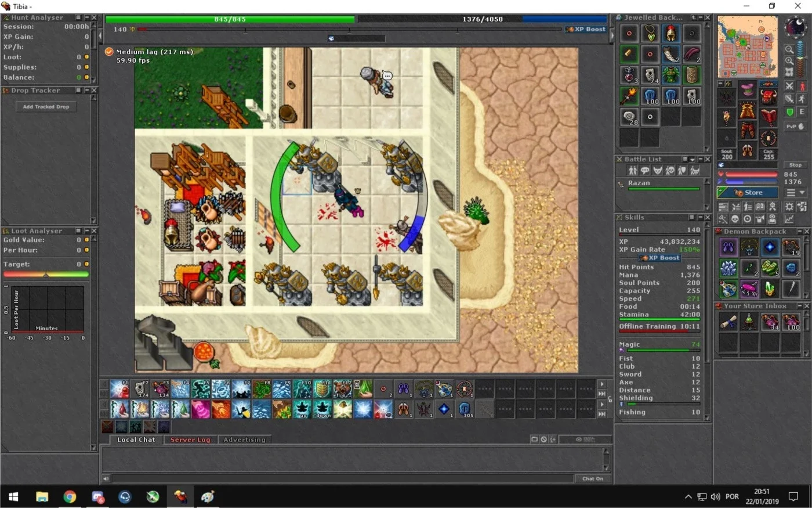Toggle expert mode E button

(802, 112)
